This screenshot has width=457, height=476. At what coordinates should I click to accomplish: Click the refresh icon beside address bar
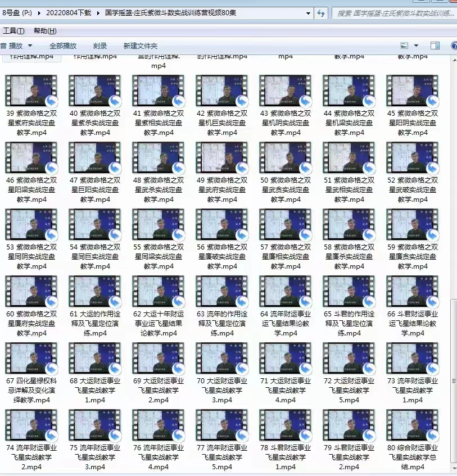[x=321, y=13]
